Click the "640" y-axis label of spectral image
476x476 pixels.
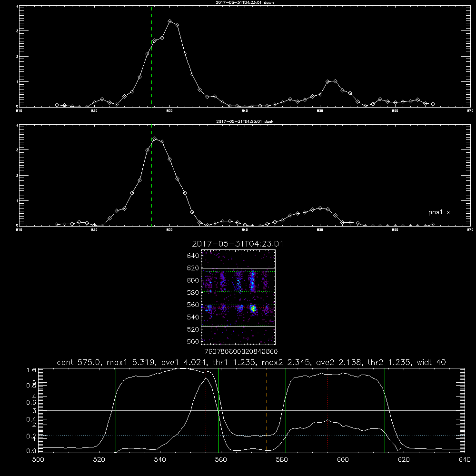click(x=193, y=256)
